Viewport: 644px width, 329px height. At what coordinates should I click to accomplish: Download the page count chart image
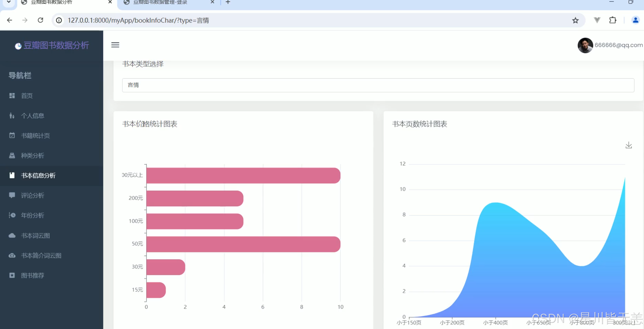(629, 145)
